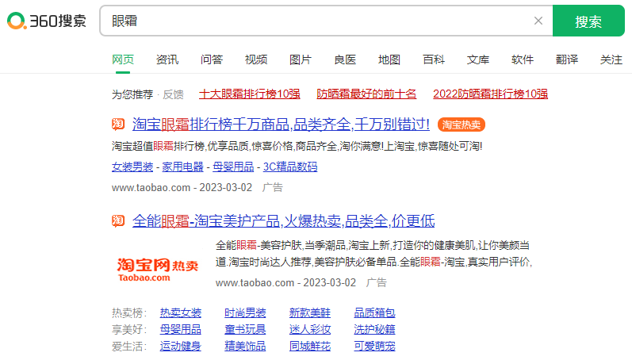Open the 热卖女装 link
This screenshot has height=364, width=632.
coord(180,312)
